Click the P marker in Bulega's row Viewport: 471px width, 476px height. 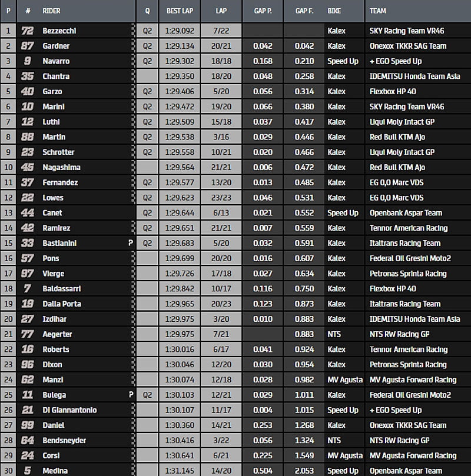coord(130,395)
